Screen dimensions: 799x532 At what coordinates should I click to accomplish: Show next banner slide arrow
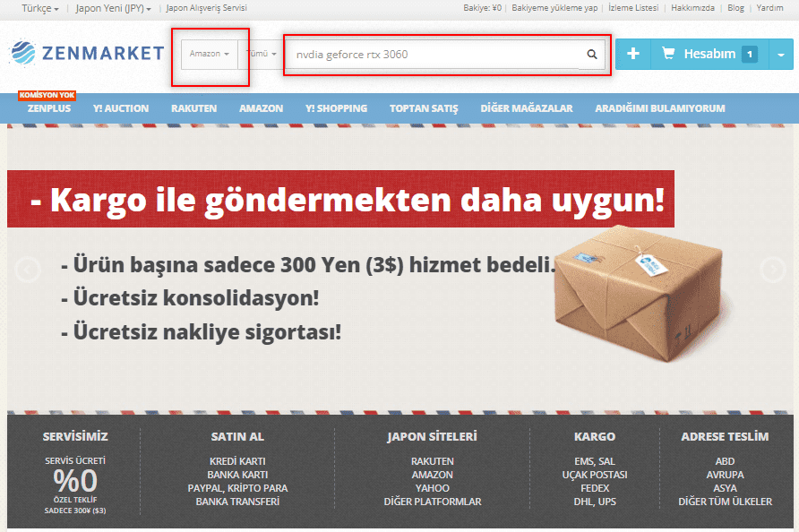click(x=773, y=270)
